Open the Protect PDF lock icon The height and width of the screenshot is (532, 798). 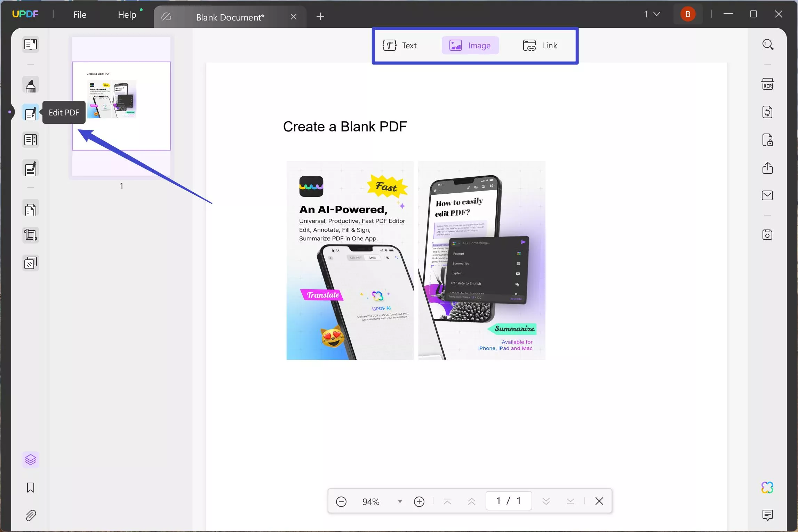pyautogui.click(x=767, y=140)
